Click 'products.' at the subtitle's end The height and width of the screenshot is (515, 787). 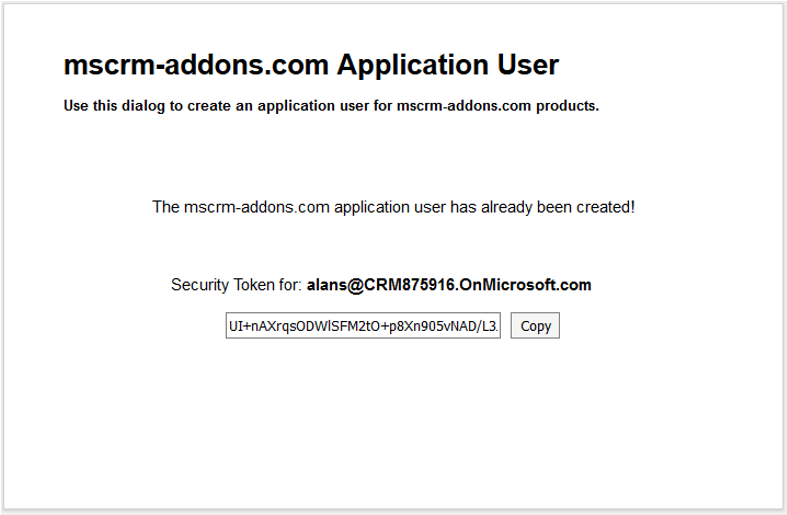pyautogui.click(x=568, y=106)
